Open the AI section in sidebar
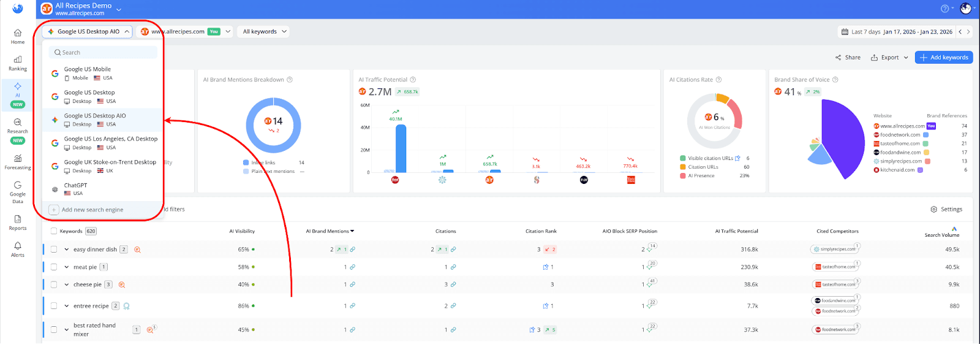The height and width of the screenshot is (344, 980). (18, 94)
